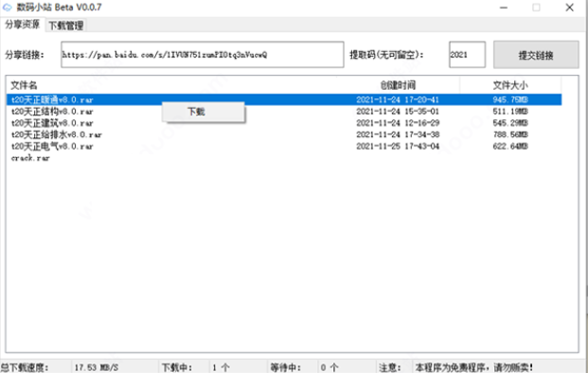
Task: Select the crack.rar file row
Action: pos(30,158)
